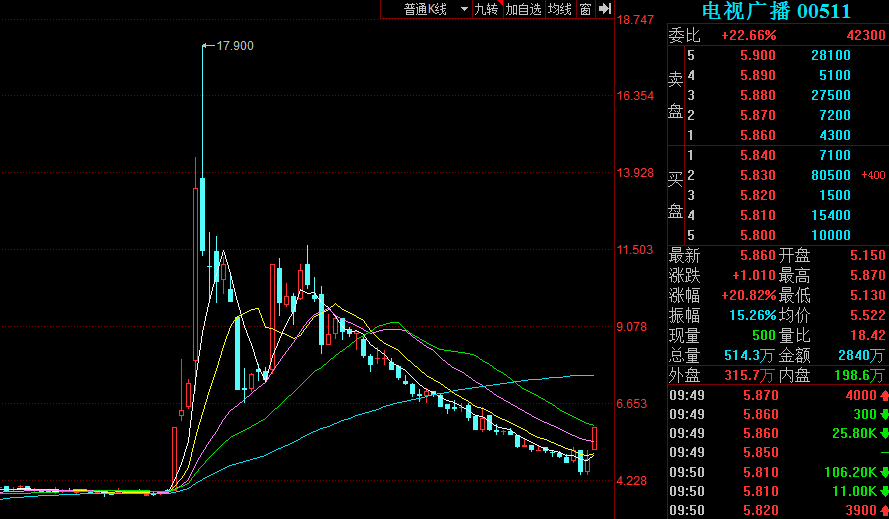Click the 振幅 amplitude value 15.26%
Image resolution: width=889 pixels, height=519 pixels.
click(x=752, y=315)
